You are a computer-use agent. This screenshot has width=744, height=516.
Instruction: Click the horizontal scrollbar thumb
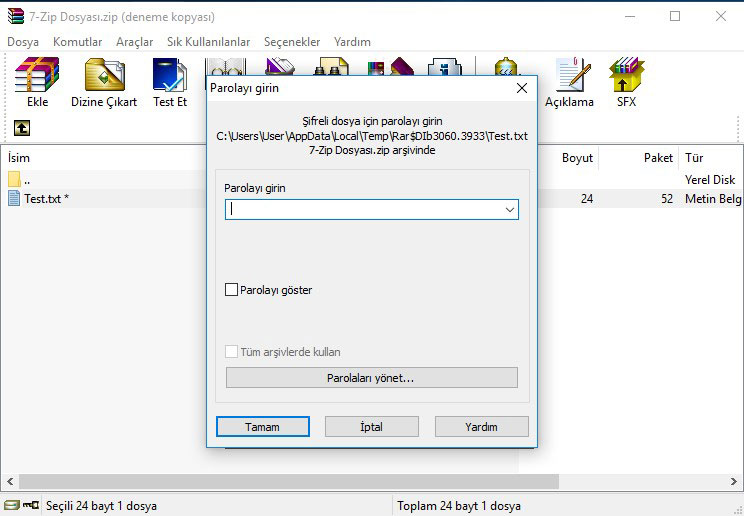point(288,481)
